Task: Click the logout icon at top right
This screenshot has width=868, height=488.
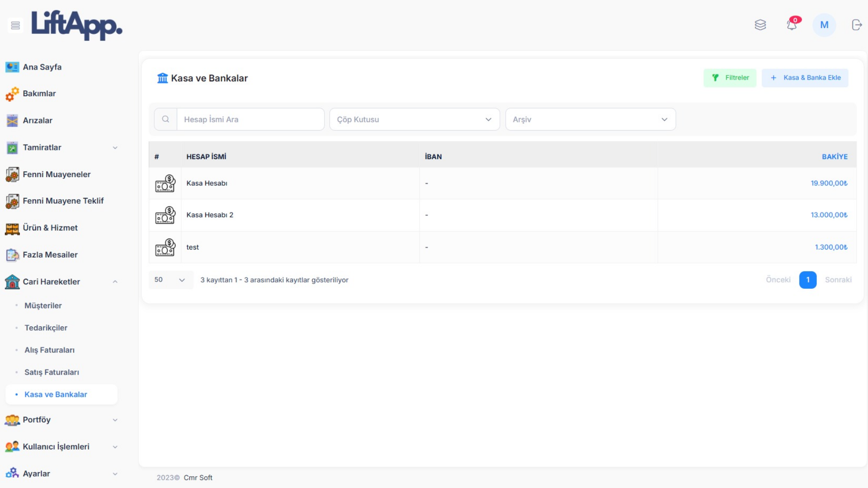Action: (857, 25)
